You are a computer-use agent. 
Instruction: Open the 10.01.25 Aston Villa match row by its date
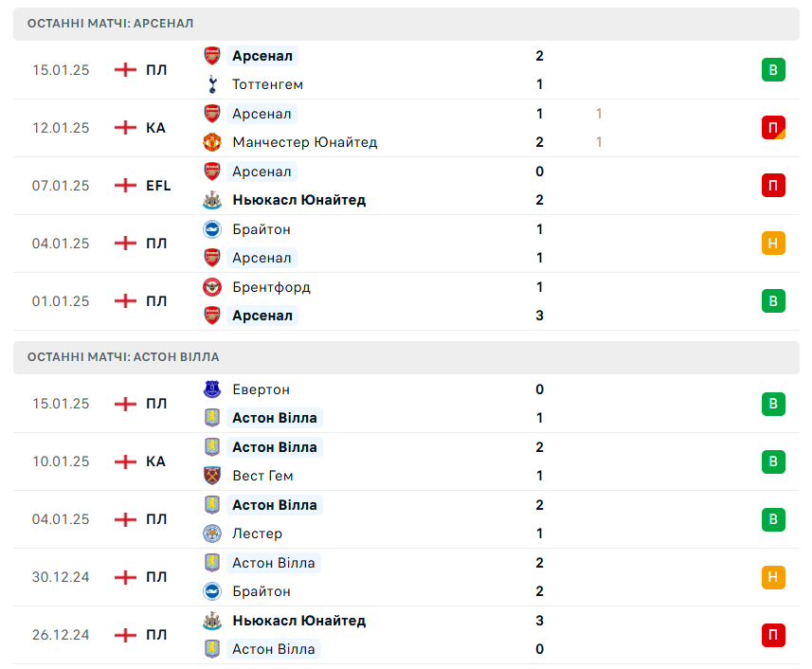pyautogui.click(x=61, y=461)
